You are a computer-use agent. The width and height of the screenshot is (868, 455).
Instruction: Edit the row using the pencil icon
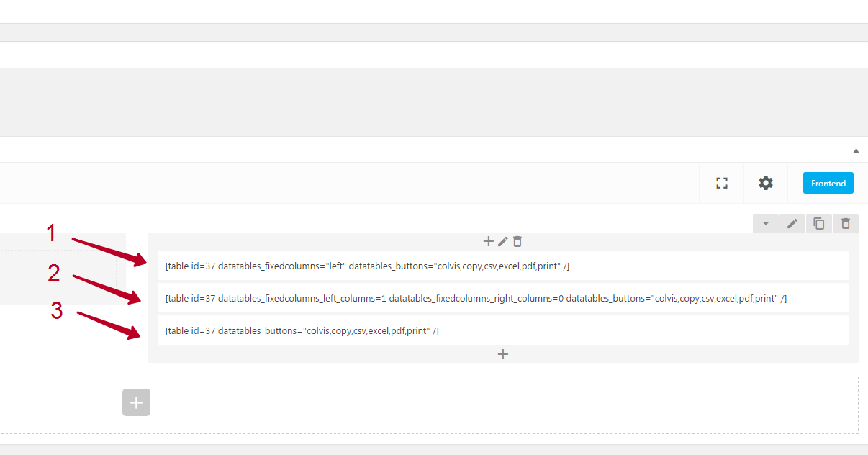point(792,224)
